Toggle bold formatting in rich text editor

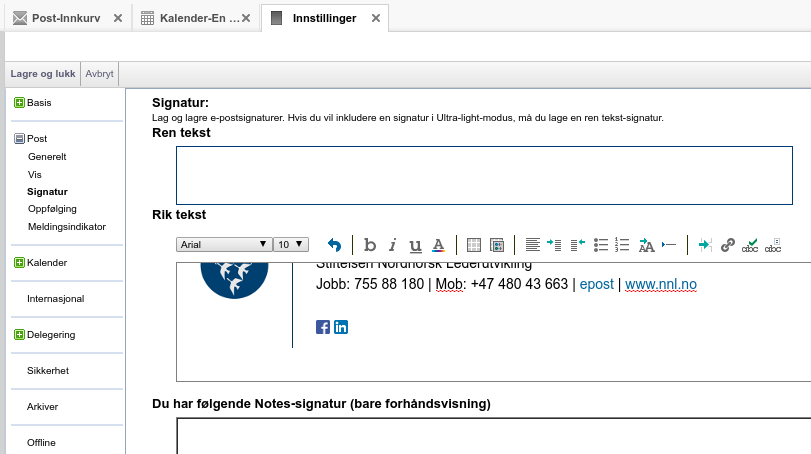point(369,245)
